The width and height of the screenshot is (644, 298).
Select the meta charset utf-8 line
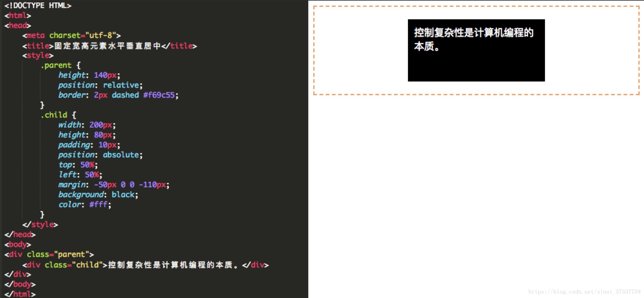click(71, 35)
